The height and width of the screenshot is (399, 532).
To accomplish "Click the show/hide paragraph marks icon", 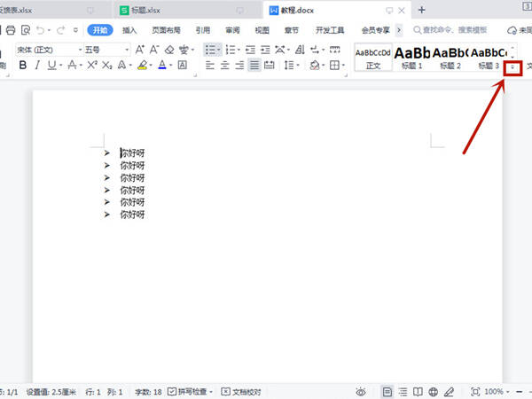I will coord(315,50).
